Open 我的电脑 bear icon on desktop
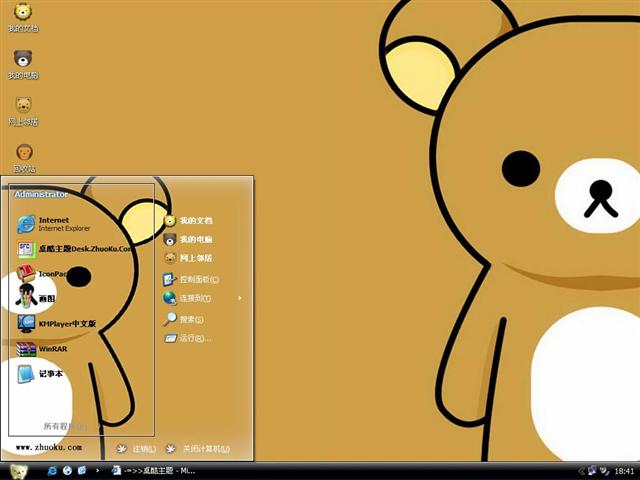640x480 pixels. tap(23, 64)
